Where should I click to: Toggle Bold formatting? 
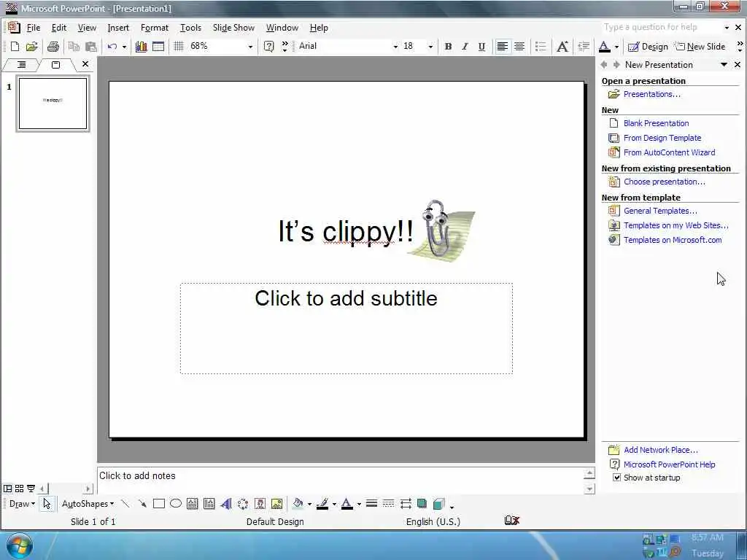point(448,46)
